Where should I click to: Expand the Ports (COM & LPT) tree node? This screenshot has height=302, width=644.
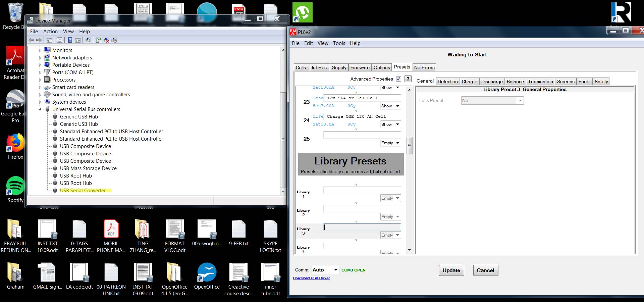[40, 72]
